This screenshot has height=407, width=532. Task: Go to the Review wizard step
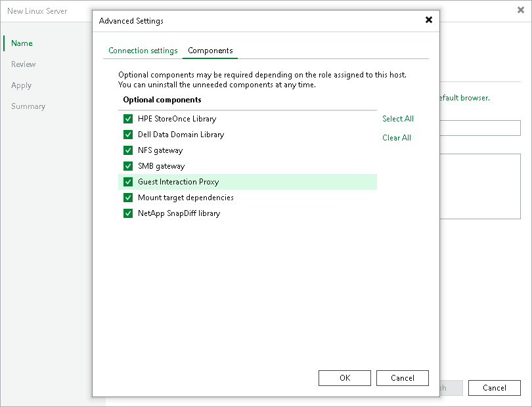[x=23, y=64]
